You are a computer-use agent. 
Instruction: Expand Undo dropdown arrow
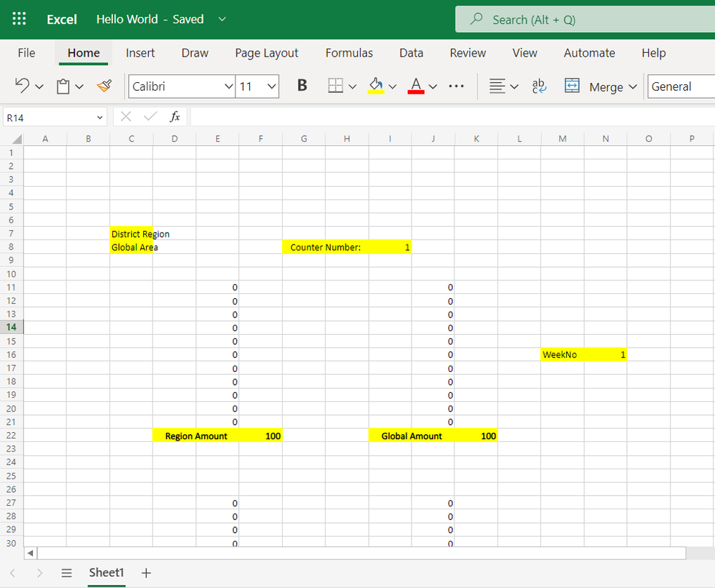(x=39, y=86)
